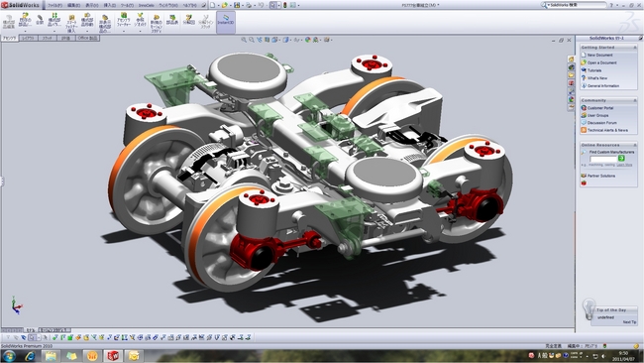The width and height of the screenshot is (644, 363).
Task: Open the Tutorials link
Action: 594,70
